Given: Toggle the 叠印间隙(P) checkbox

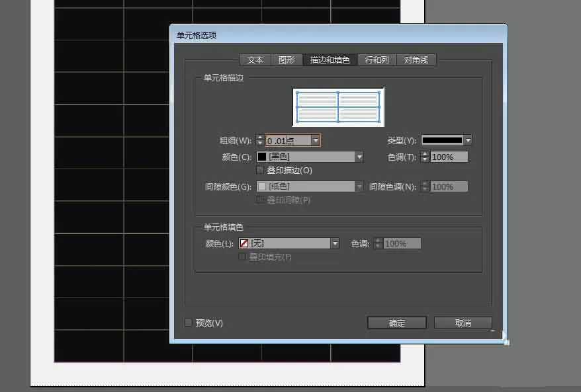Looking at the screenshot, I should pyautogui.click(x=260, y=200).
